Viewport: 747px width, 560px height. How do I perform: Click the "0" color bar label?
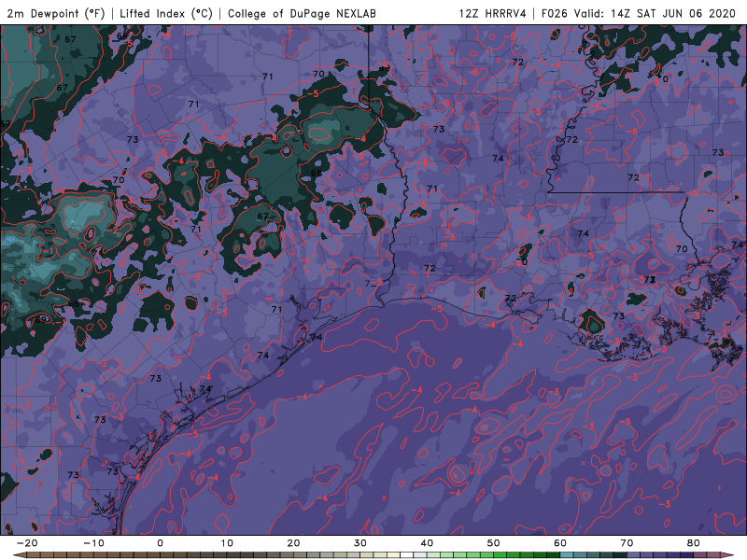(x=160, y=543)
